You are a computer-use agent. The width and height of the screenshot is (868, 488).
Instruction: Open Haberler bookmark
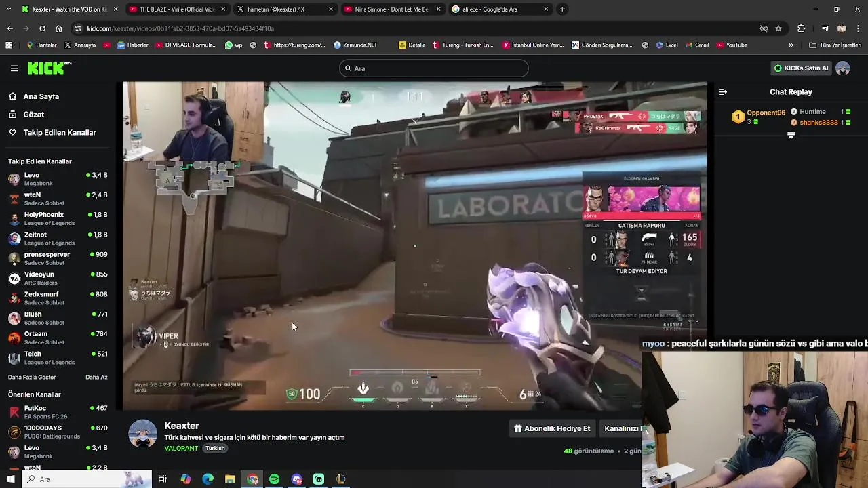pos(132,45)
